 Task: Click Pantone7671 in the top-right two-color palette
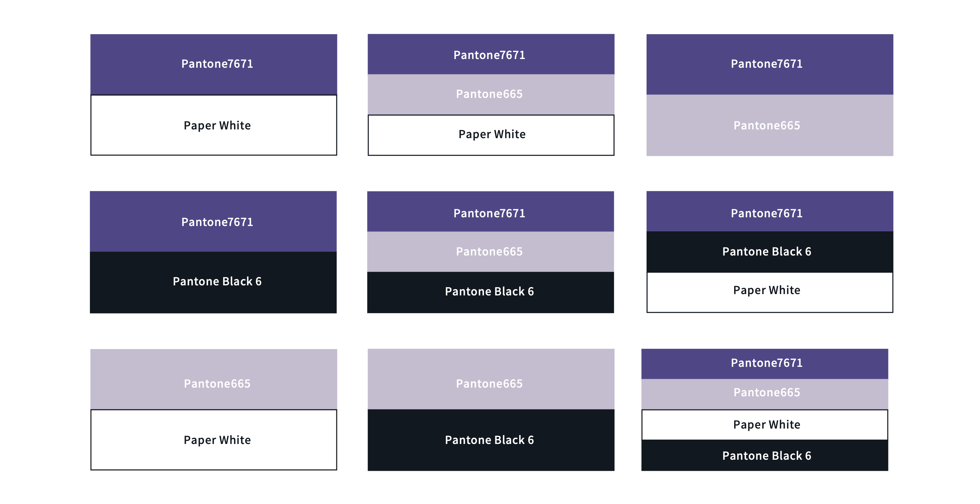(770, 64)
